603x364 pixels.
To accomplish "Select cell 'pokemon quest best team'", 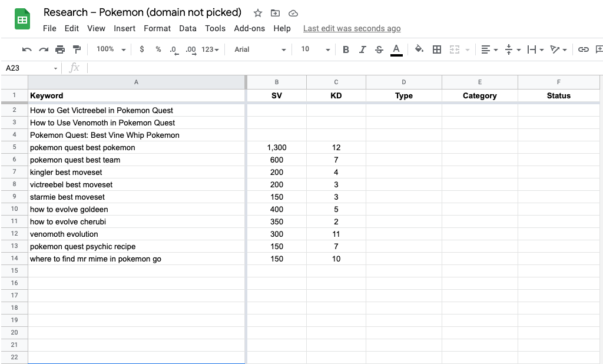I will [x=136, y=160].
